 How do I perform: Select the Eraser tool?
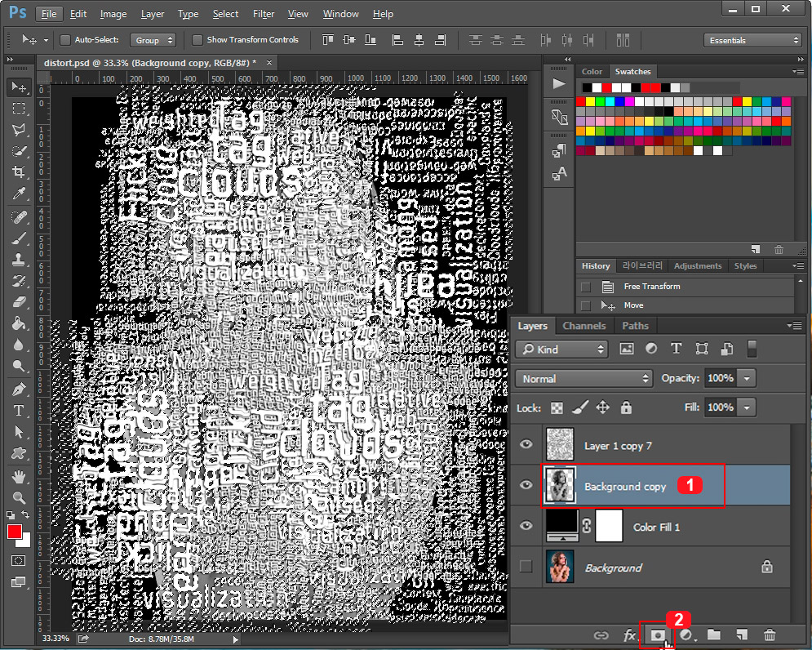coord(19,302)
